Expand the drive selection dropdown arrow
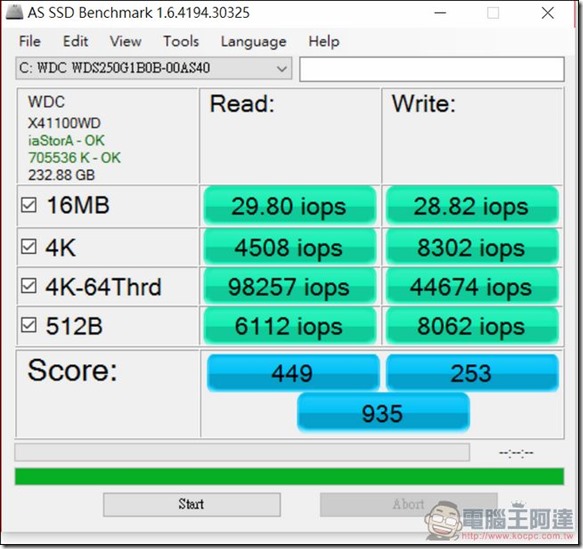 pyautogui.click(x=282, y=69)
